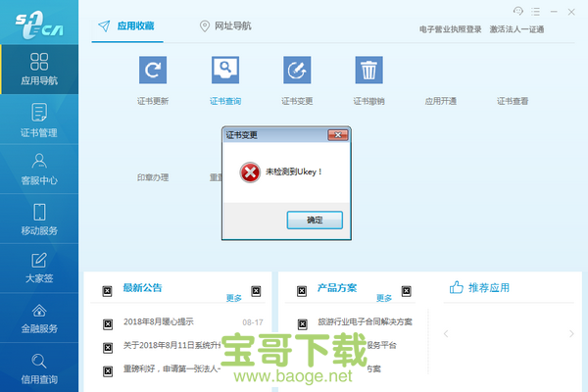
Task: Click the feedback smiley icon in title bar
Action: coord(518,11)
